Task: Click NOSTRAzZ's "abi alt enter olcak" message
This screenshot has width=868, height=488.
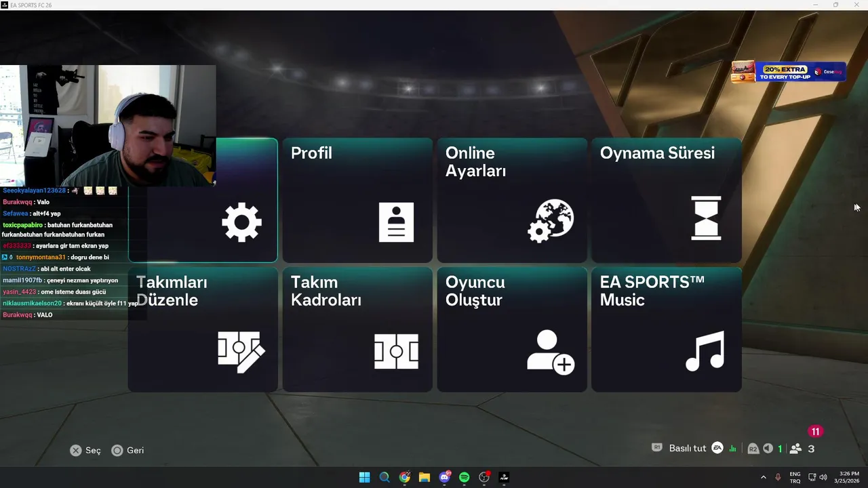Action: 47,269
